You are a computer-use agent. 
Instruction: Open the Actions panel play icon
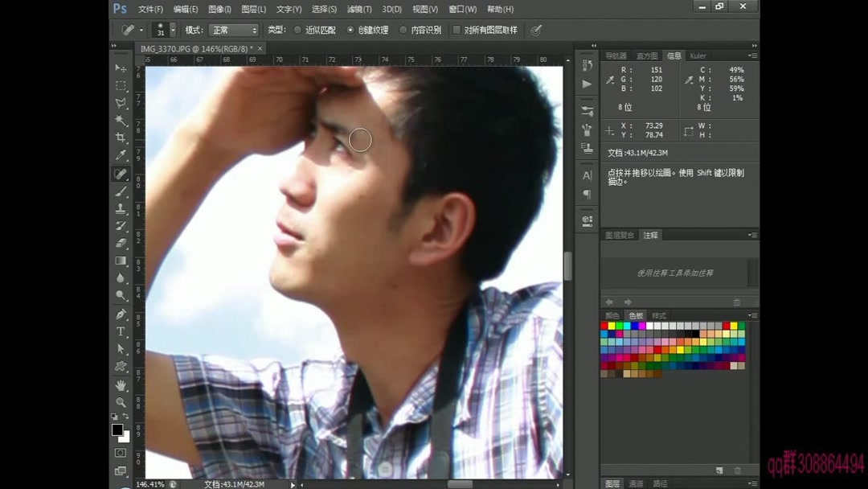586,85
